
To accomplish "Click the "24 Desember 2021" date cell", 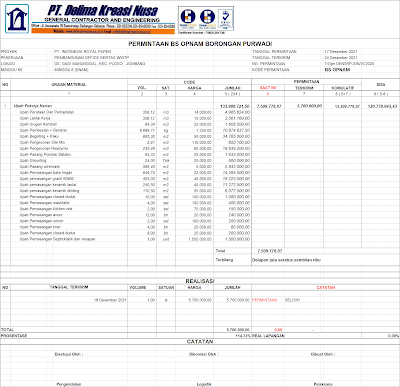I will tap(341, 58).
